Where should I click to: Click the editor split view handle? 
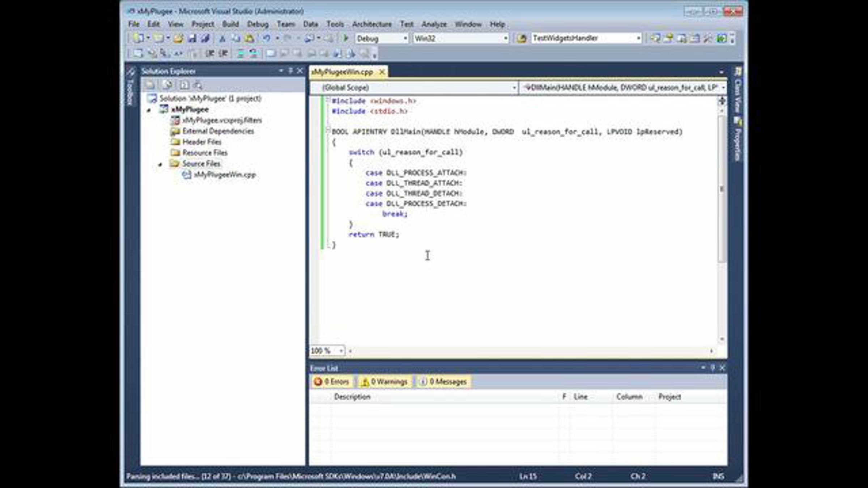click(x=722, y=100)
